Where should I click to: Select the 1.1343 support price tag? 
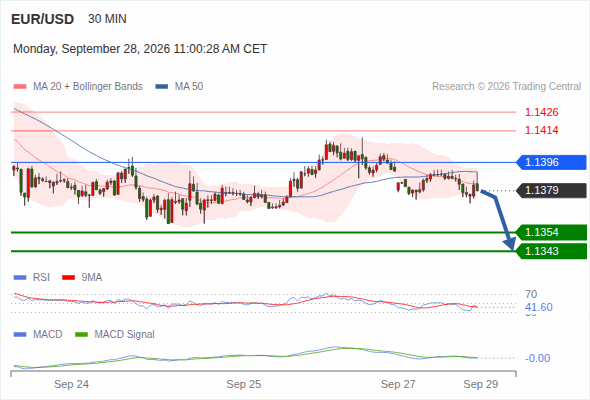point(551,251)
